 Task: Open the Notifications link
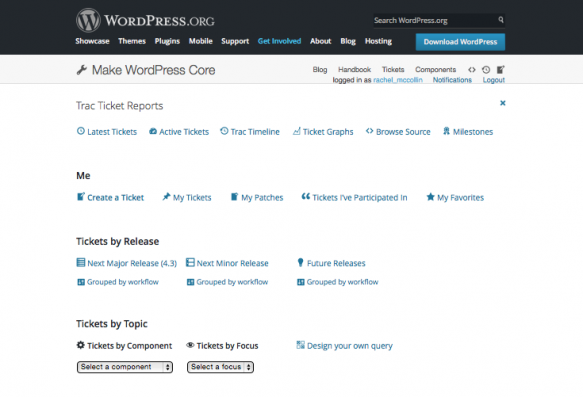tap(452, 80)
